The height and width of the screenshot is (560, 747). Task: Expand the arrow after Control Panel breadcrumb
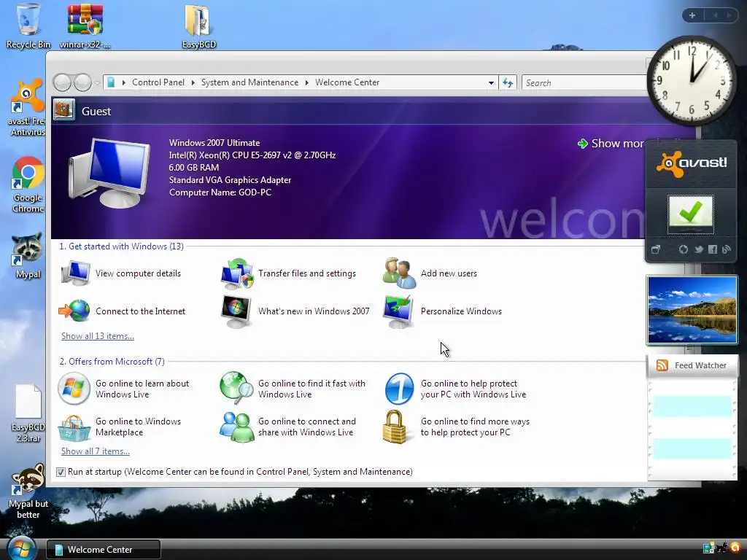click(193, 82)
